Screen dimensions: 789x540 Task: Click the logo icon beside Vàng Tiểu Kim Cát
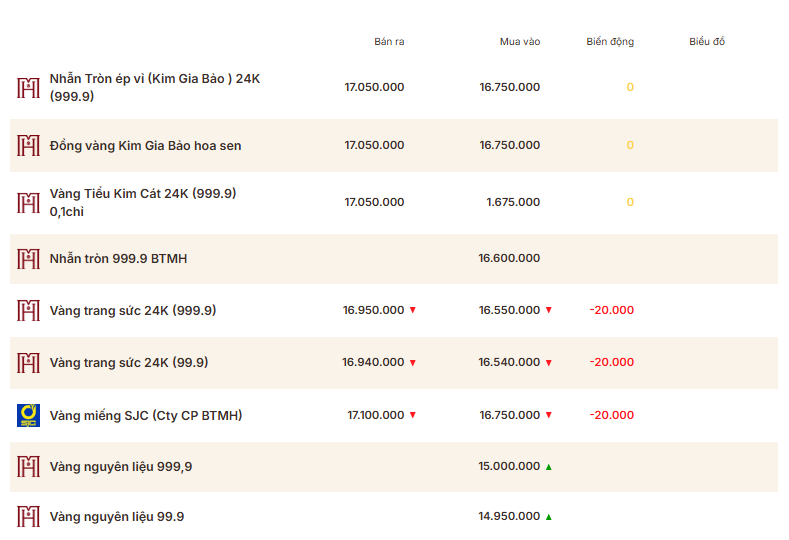click(x=28, y=203)
